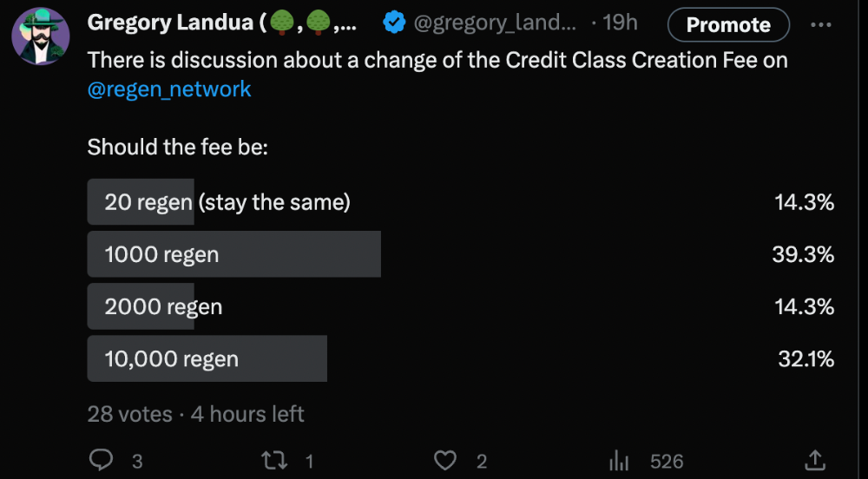Open the @regen_network mention link
Screen dimensions: 868x479
click(169, 89)
